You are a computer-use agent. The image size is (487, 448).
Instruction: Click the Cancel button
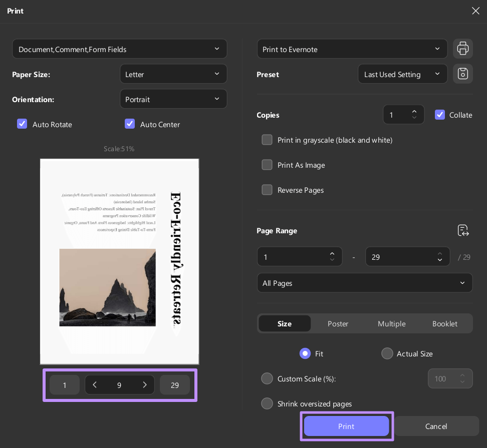tap(436, 426)
